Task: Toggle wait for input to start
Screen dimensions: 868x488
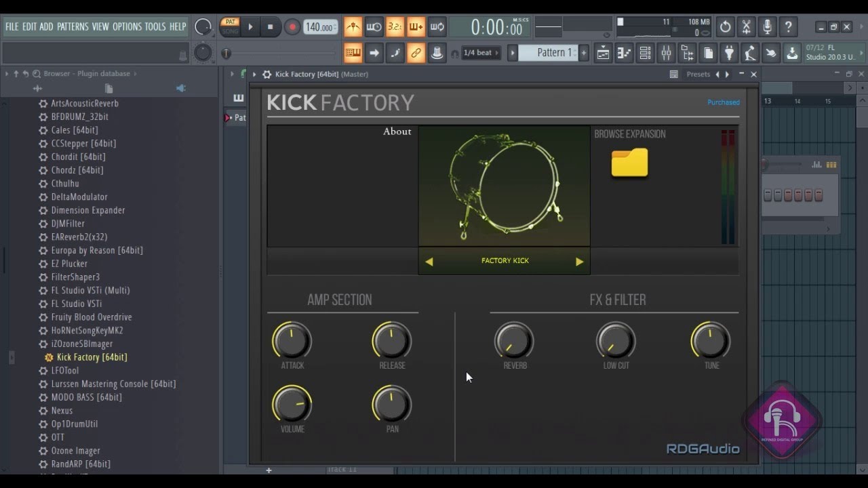Action: [x=374, y=27]
